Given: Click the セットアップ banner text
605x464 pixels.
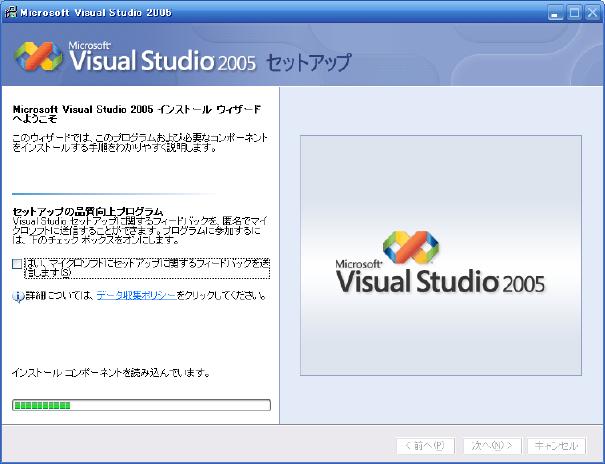Looking at the screenshot, I should (309, 62).
